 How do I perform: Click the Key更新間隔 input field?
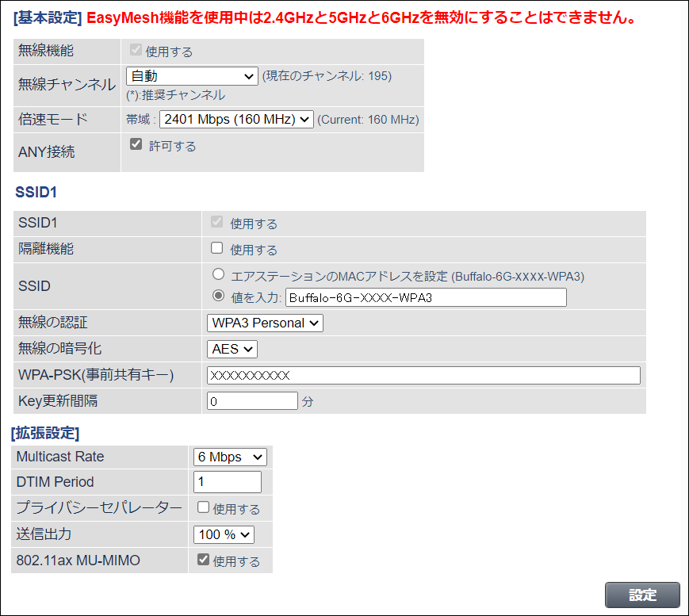252,401
